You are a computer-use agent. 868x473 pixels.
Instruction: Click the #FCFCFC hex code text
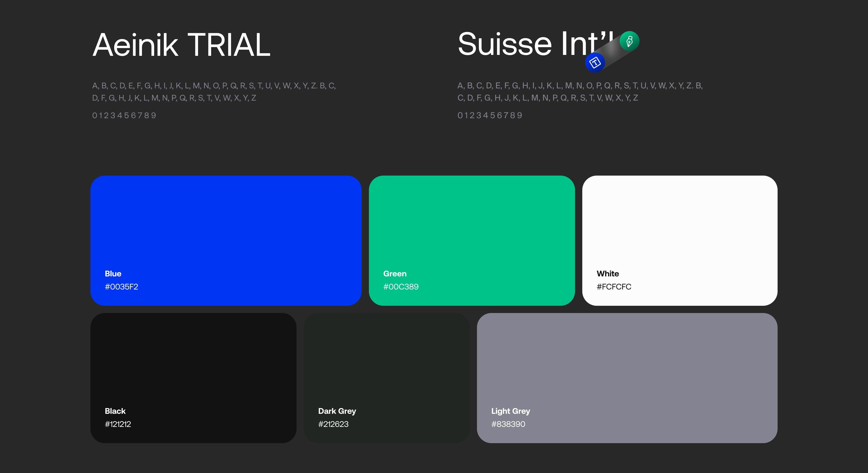(614, 287)
